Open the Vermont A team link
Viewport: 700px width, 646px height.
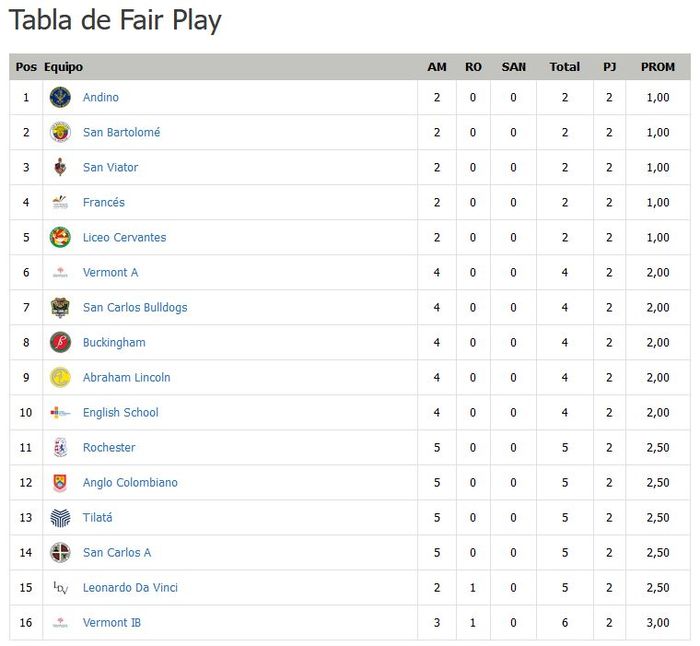point(110,272)
